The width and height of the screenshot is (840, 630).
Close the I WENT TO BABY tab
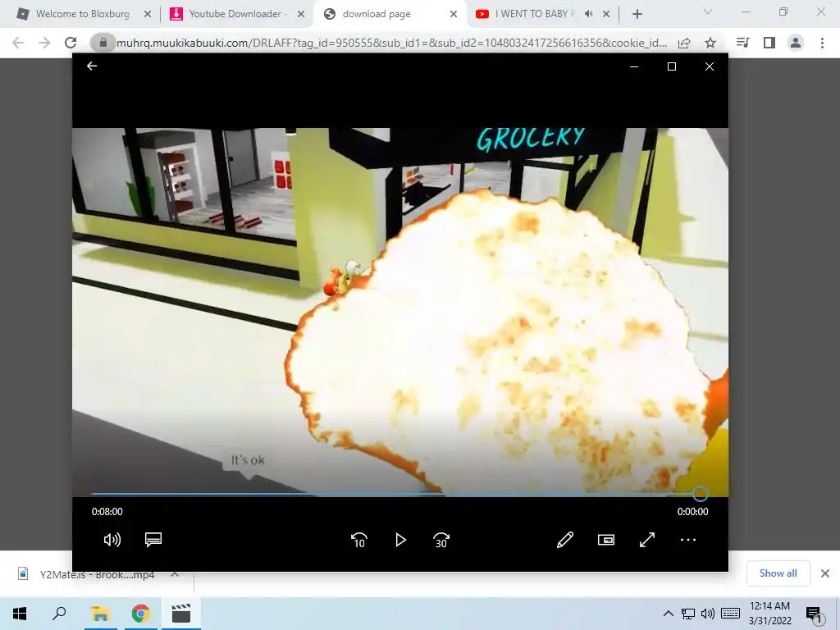pyautogui.click(x=606, y=14)
